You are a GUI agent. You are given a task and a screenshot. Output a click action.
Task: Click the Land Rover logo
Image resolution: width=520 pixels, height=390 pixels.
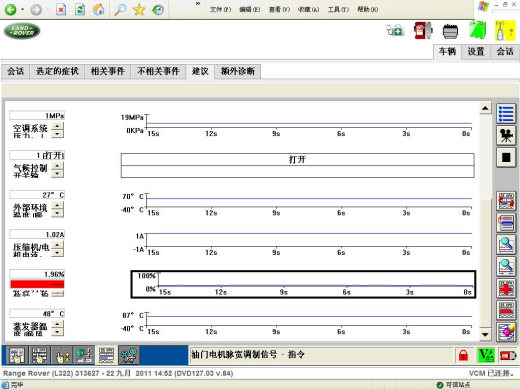click(x=22, y=31)
